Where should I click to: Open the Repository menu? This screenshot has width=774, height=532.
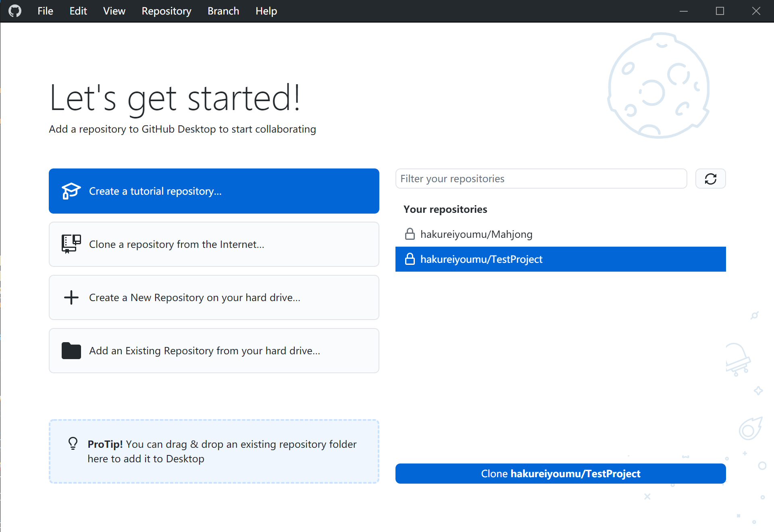166,11
